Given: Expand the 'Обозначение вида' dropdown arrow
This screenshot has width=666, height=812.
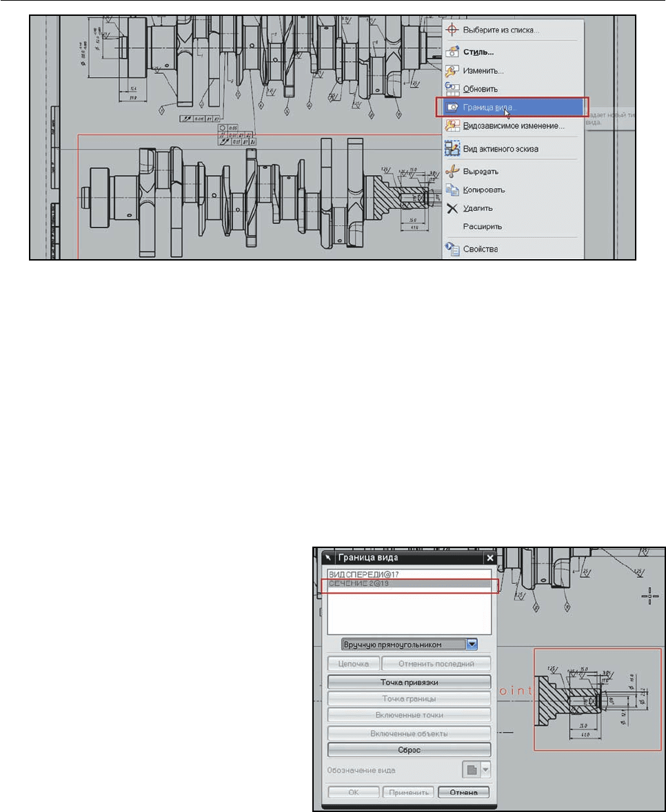Looking at the screenshot, I should coord(485,770).
